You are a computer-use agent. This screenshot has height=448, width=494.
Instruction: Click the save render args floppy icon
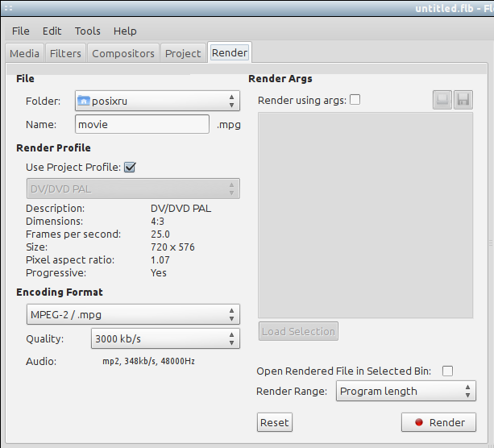(463, 100)
